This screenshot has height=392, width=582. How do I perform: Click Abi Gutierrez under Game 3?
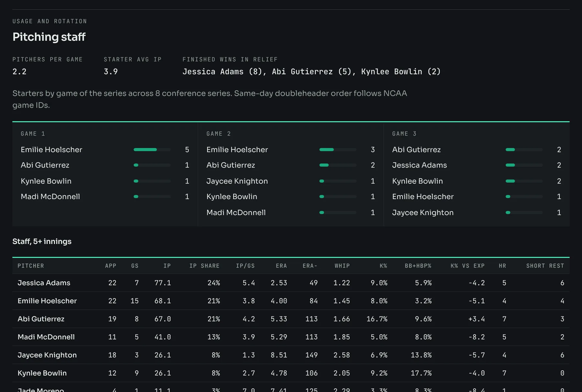click(x=416, y=150)
